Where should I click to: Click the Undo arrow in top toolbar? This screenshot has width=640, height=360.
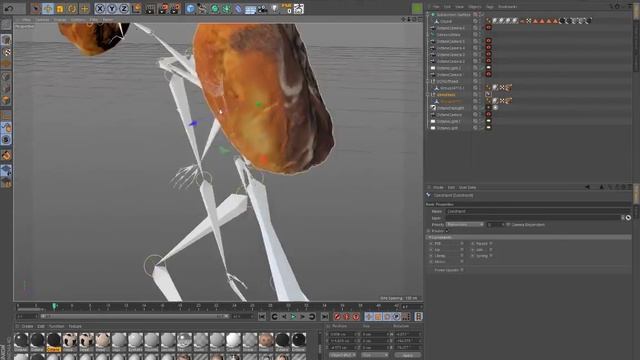pyautogui.click(x=9, y=9)
